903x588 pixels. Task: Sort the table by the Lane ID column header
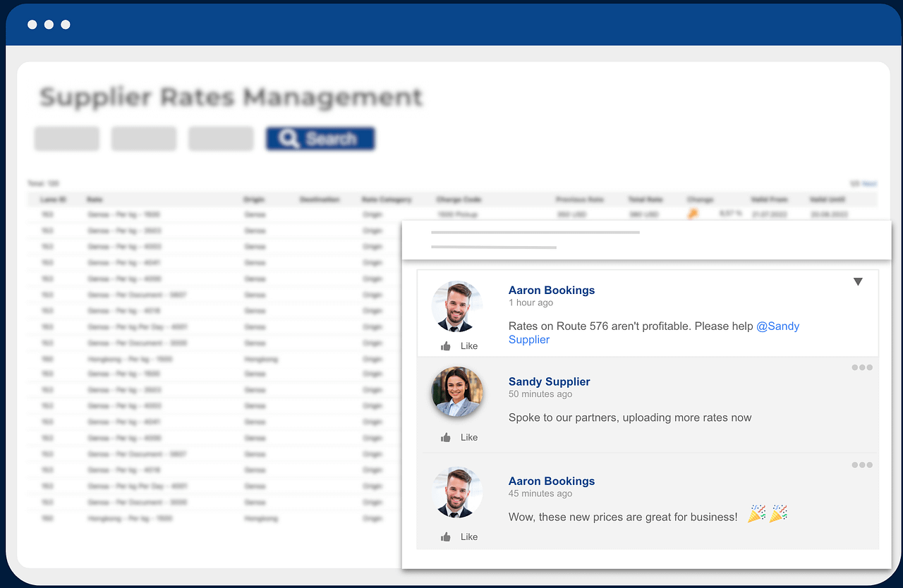[53, 199]
